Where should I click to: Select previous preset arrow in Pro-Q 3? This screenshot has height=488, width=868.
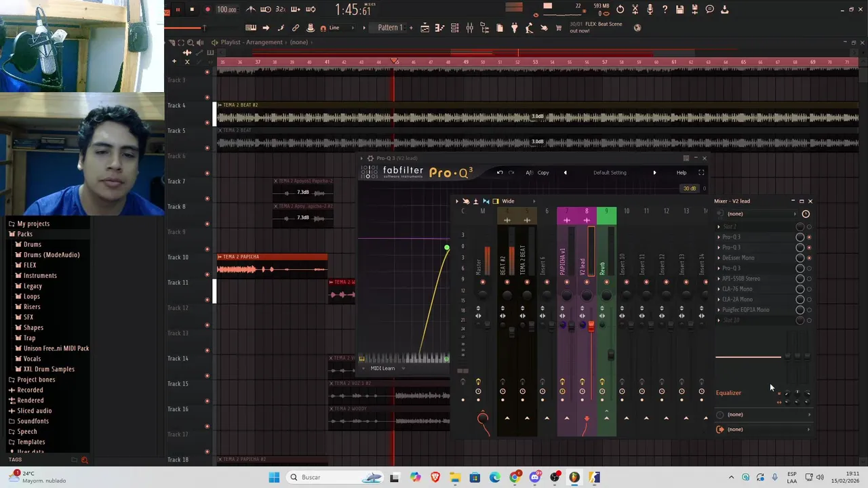click(565, 173)
